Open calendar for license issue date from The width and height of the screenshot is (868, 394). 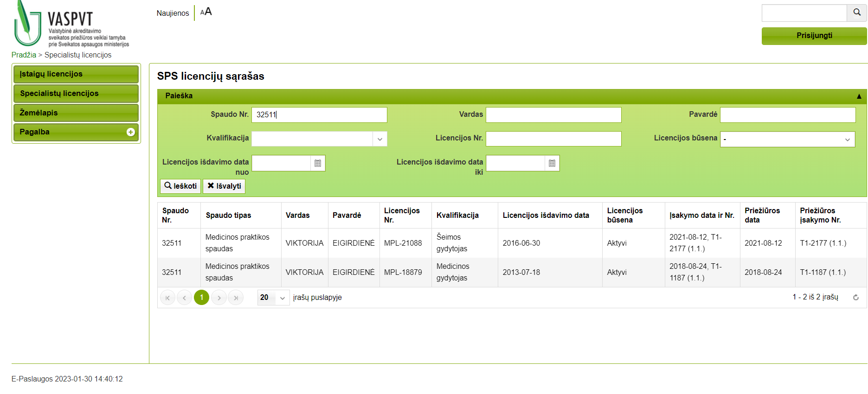pos(318,163)
